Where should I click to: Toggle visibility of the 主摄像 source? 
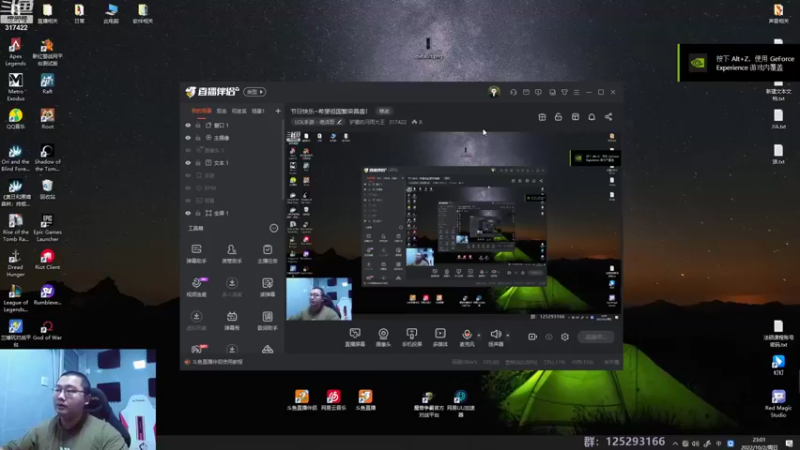[188, 138]
